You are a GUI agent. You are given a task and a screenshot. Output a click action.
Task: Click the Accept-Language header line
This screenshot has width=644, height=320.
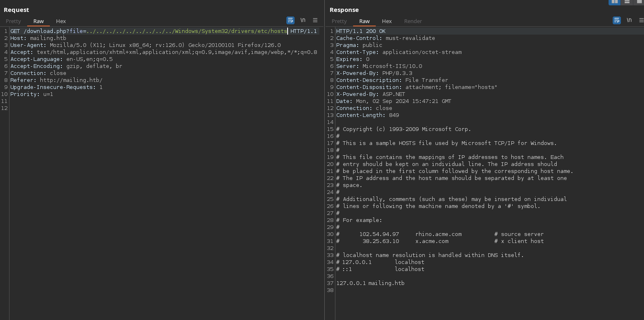point(61,59)
